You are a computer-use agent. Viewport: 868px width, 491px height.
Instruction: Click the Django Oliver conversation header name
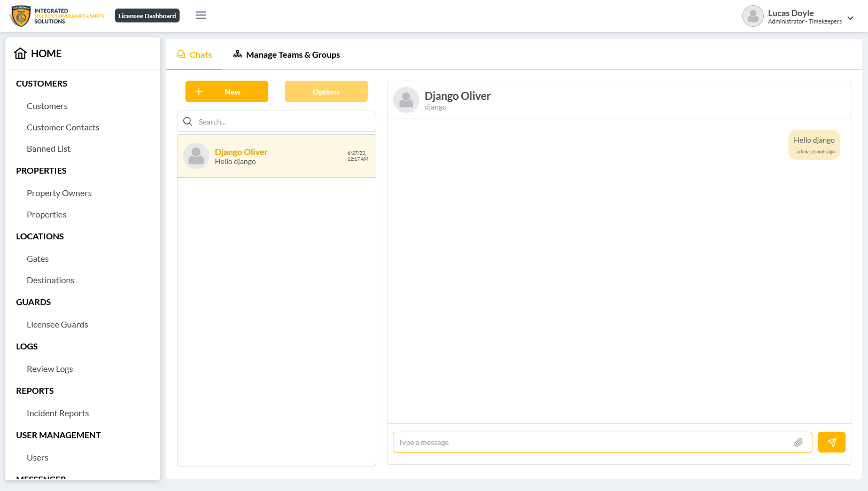click(458, 96)
